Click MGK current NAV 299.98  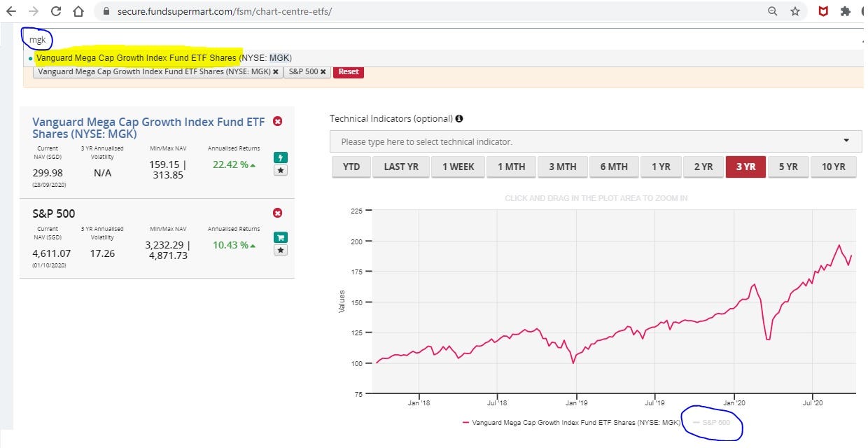(x=48, y=173)
